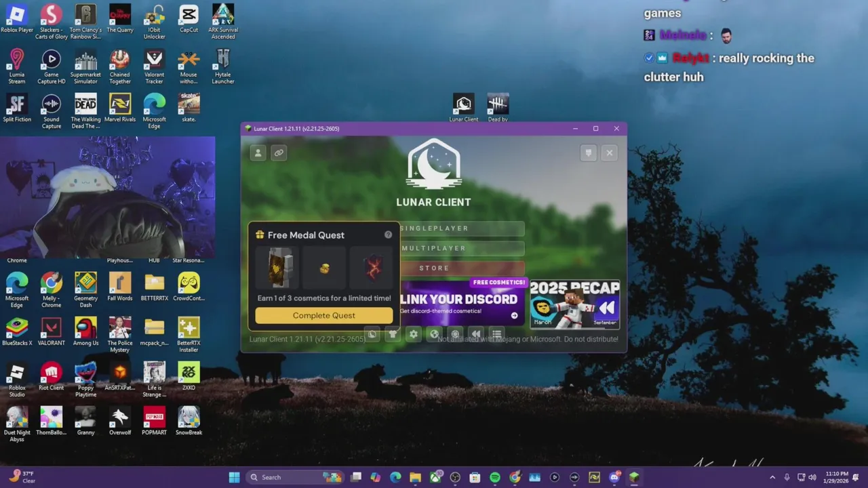Expand the hidden system tray icons chevron

(772, 477)
